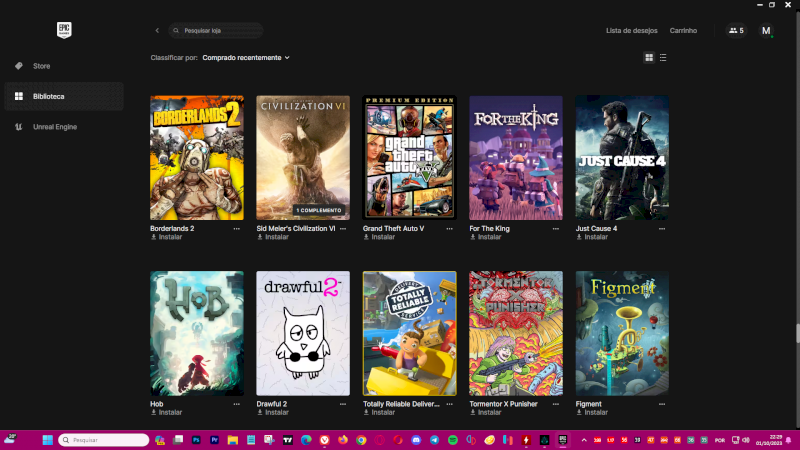Click the 1 Complemento badge
Viewport: 800px width, 450px height.
tap(319, 210)
